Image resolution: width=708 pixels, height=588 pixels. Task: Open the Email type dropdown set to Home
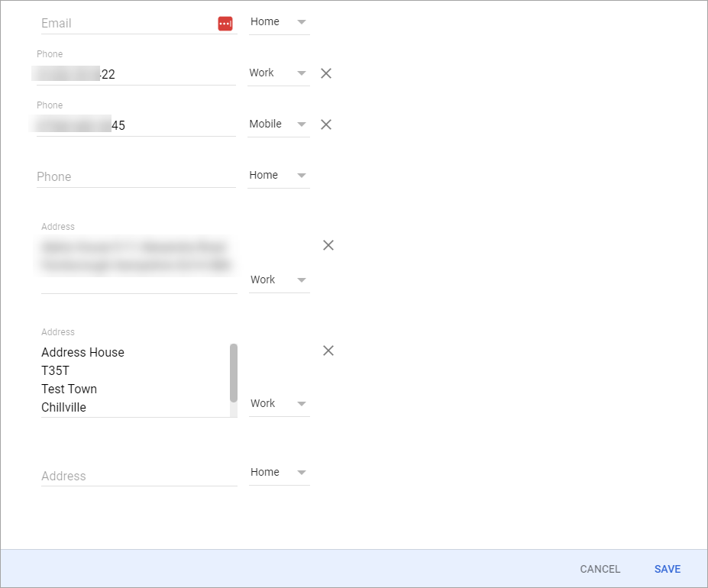click(x=279, y=22)
